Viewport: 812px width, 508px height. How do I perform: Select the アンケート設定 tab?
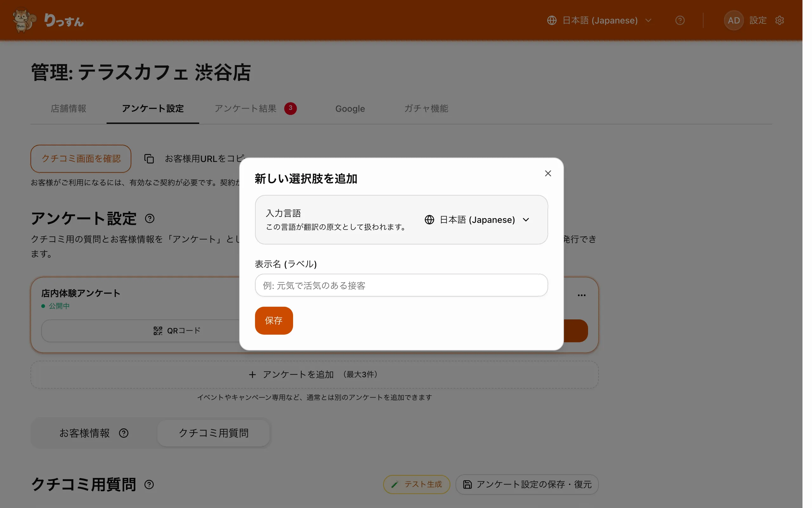[153, 109]
